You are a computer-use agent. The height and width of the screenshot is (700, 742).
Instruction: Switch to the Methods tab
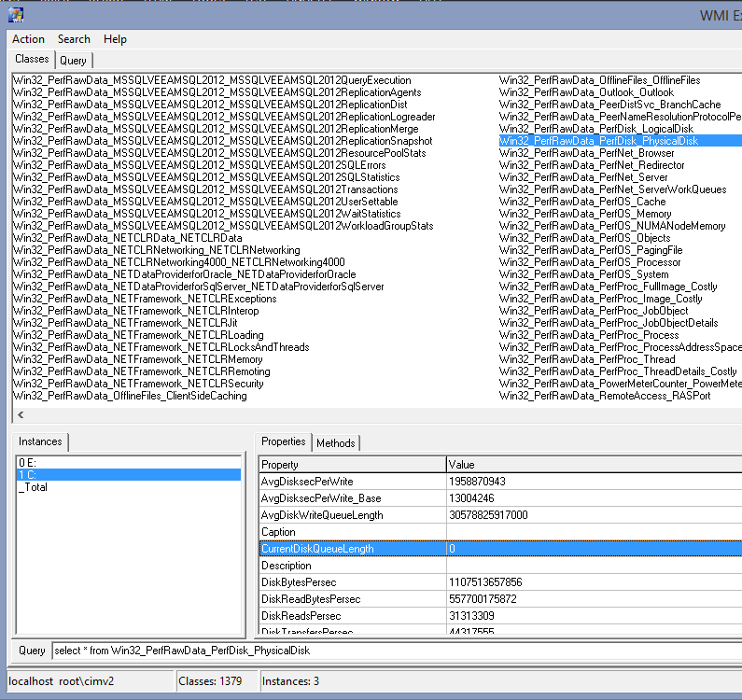[x=335, y=443]
